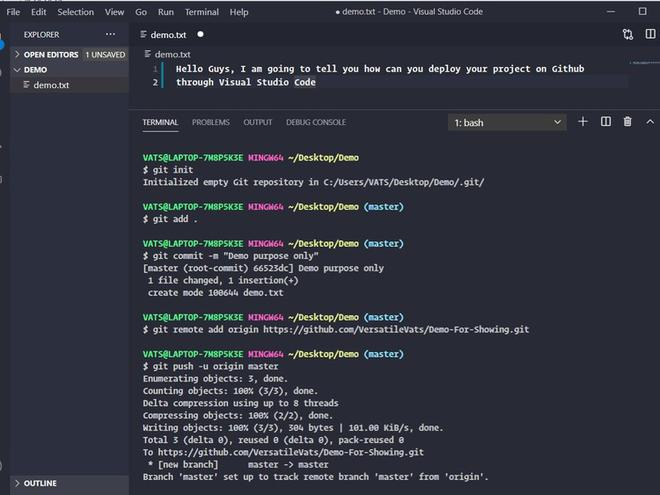Click the '[new branch]' output line

tap(238, 464)
